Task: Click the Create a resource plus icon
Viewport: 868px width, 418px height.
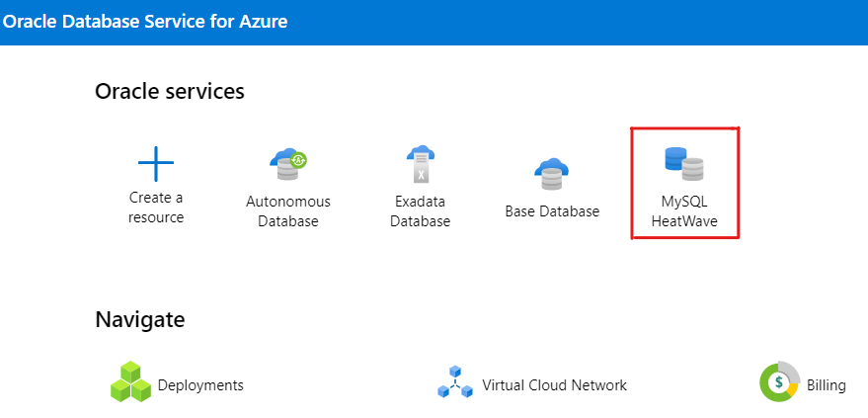Action: click(x=156, y=164)
